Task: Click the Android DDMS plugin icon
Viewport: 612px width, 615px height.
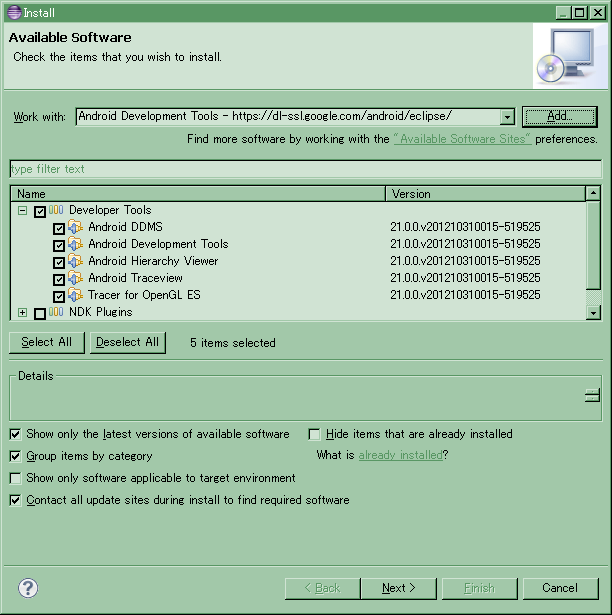Action: (x=75, y=227)
